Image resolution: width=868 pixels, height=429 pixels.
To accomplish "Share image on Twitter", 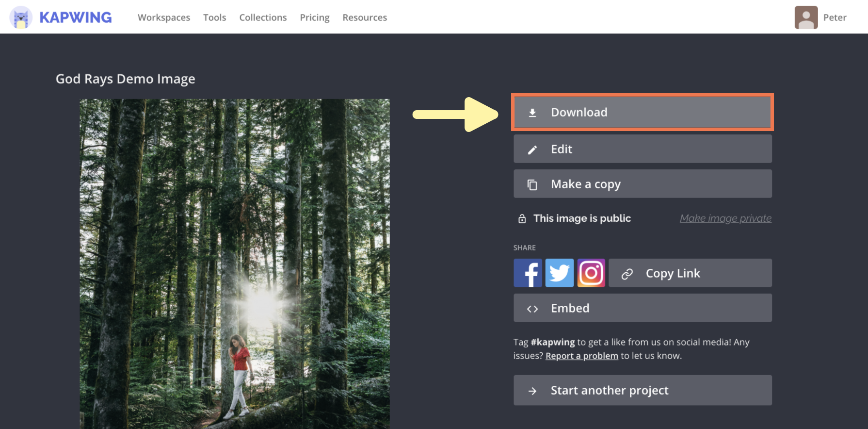I will pyautogui.click(x=559, y=273).
